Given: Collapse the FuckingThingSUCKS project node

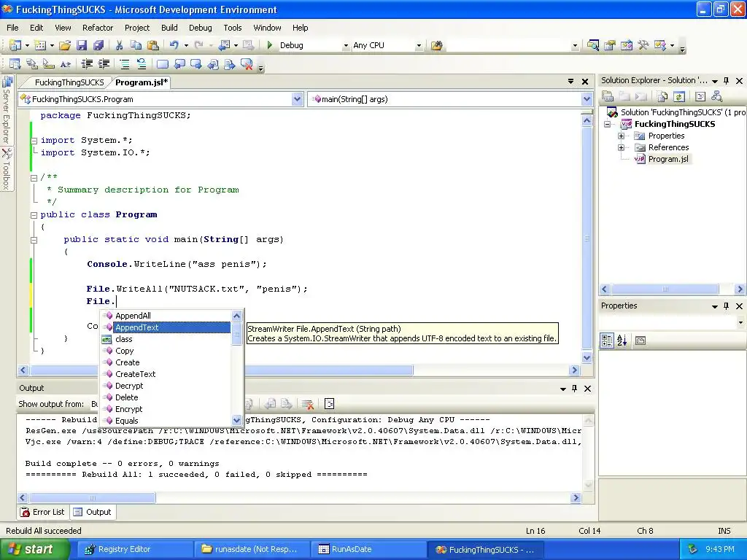Looking at the screenshot, I should (x=608, y=124).
